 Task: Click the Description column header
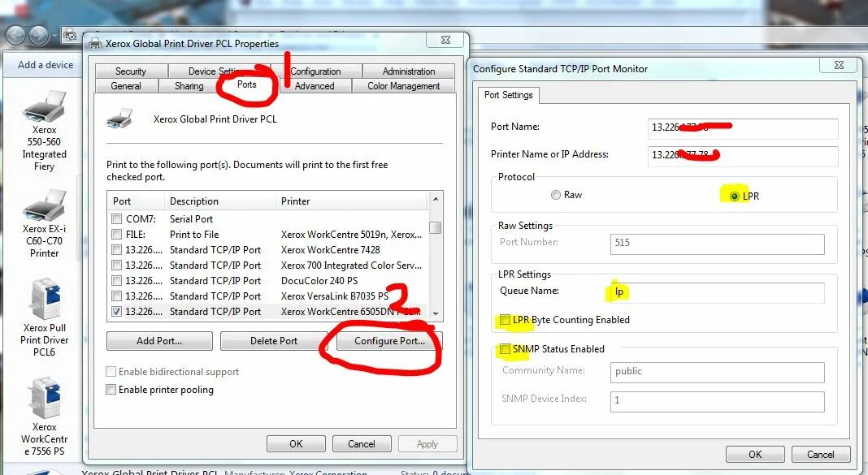click(219, 201)
